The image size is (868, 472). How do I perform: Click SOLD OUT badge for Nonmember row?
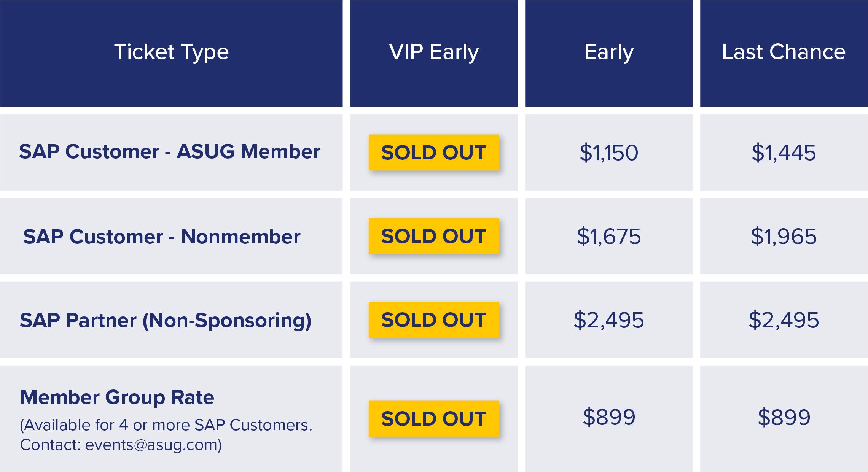434,236
